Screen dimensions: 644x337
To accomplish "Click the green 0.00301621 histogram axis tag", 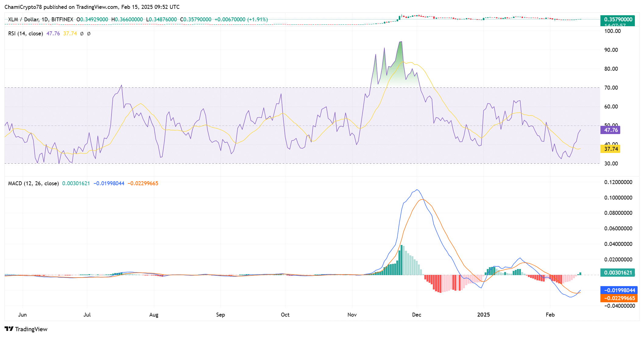I will 618,272.
